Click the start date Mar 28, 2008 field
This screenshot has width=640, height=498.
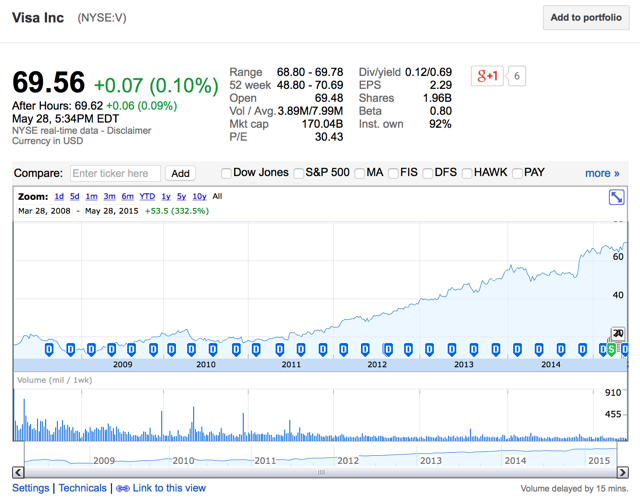[x=44, y=211]
